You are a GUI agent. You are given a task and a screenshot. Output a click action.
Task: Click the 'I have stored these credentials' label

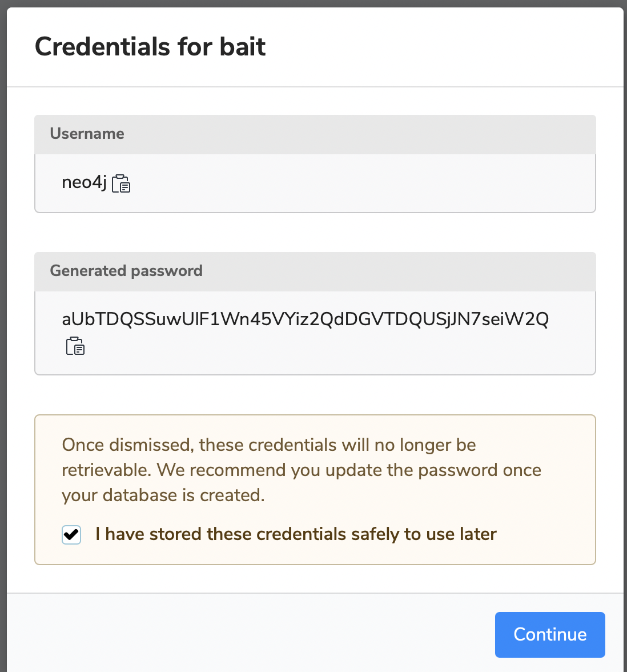[x=296, y=534]
